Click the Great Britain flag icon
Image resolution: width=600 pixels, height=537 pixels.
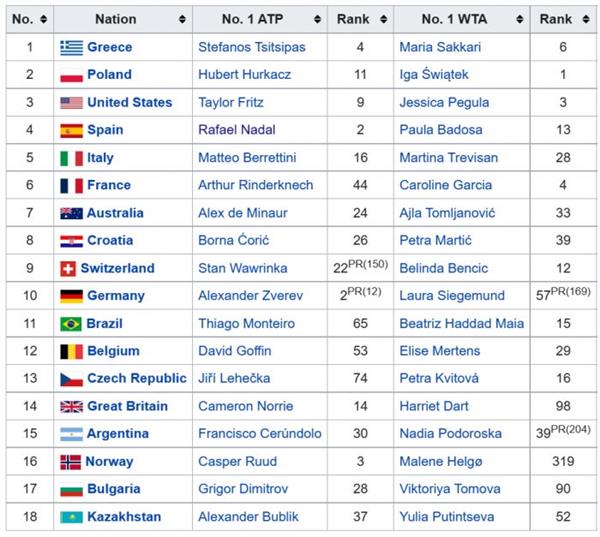pyautogui.click(x=71, y=407)
